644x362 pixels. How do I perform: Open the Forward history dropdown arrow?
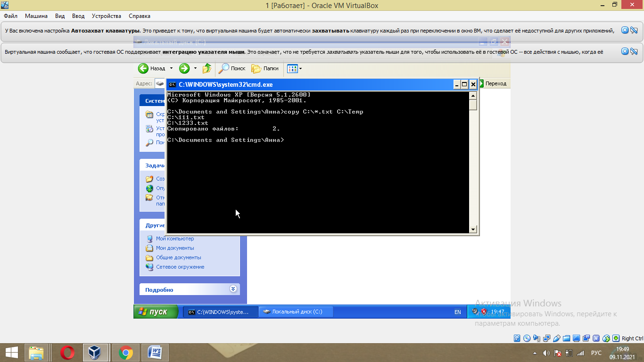coord(195,68)
